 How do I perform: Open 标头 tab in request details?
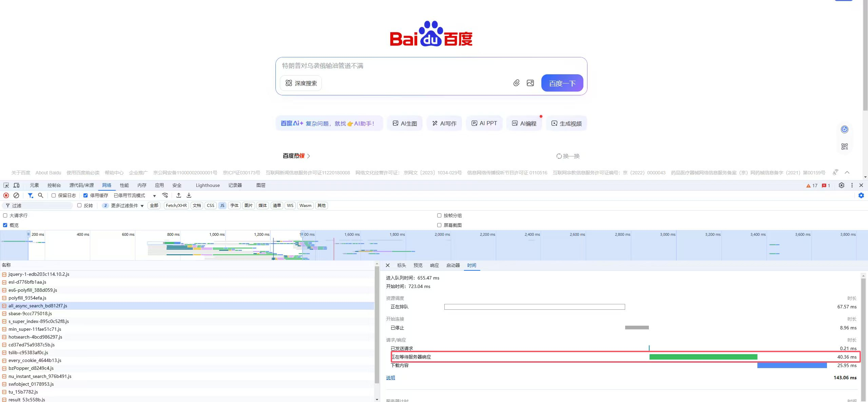(402, 265)
